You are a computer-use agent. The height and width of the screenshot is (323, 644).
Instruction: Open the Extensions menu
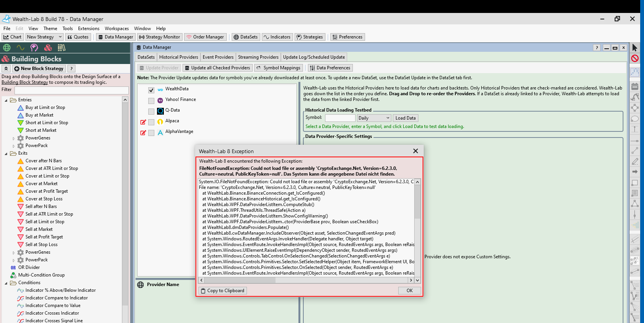89,29
